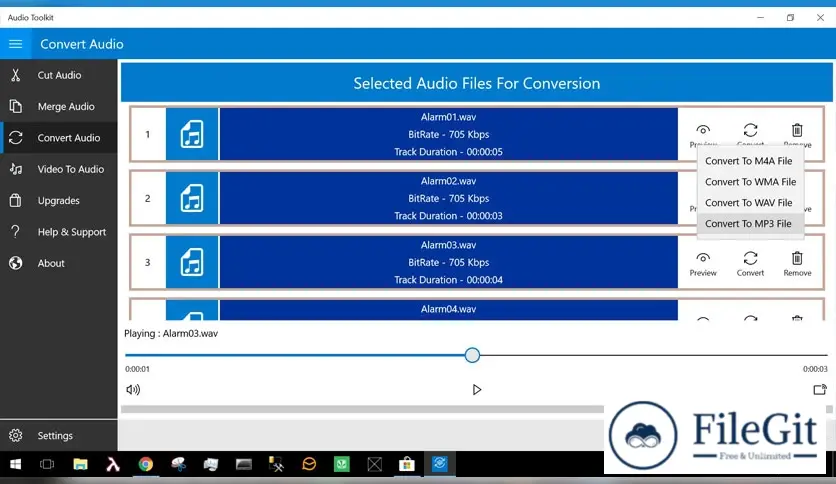Click the Alarm03.wav music file thumbnail

pyautogui.click(x=192, y=262)
